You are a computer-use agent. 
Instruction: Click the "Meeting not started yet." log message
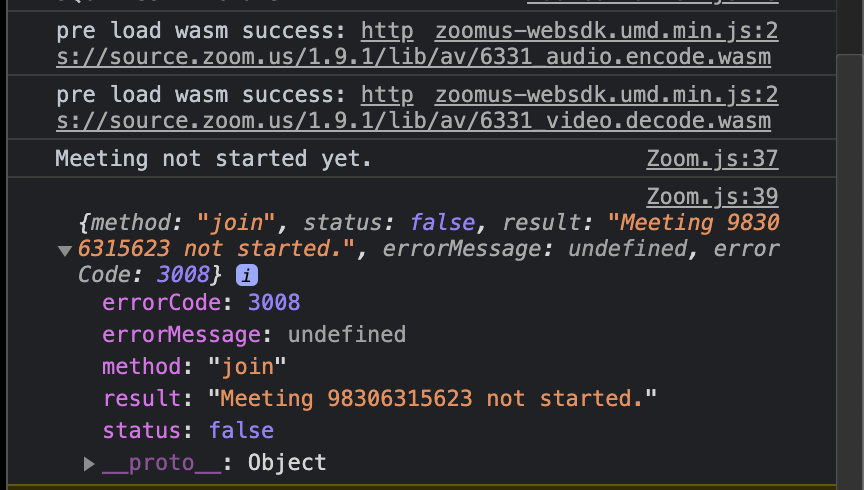click(214, 159)
